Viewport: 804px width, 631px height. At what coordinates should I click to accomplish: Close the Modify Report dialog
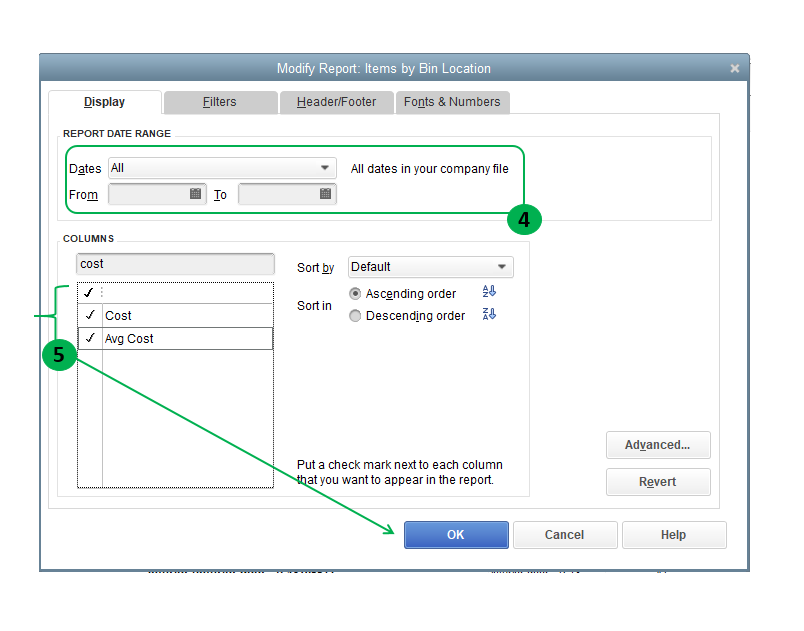coord(735,68)
